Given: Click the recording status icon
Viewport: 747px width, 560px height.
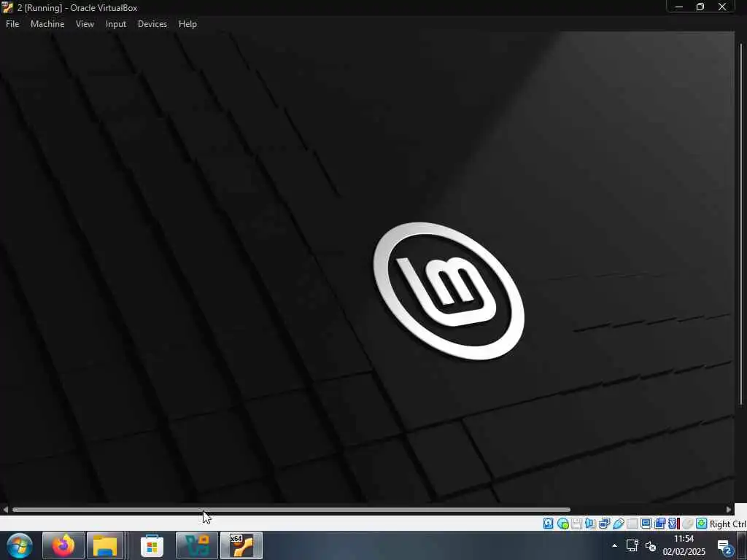Looking at the screenshot, I should point(659,524).
